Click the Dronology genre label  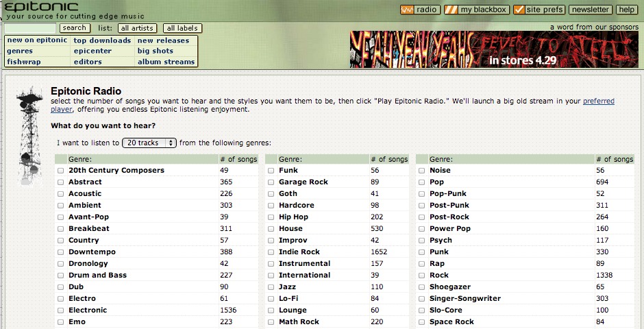[88, 263]
